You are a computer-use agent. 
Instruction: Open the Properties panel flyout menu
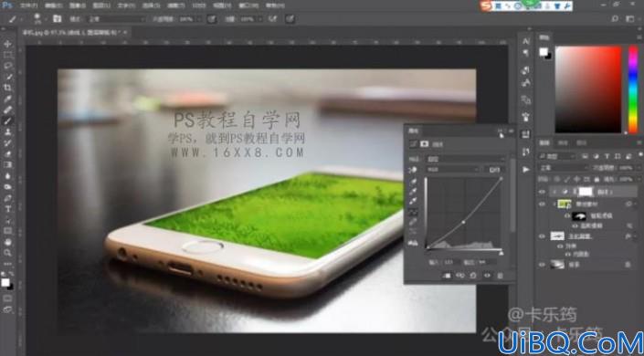pos(512,131)
